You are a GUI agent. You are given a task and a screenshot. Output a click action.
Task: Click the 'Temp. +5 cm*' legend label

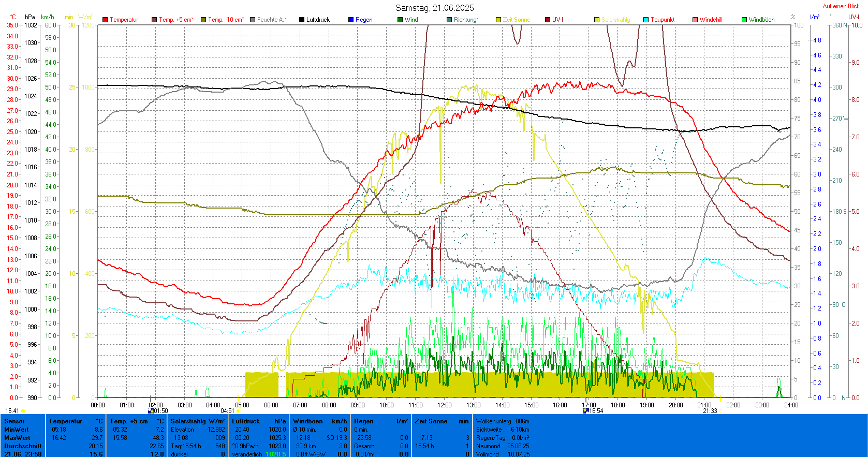176,20
